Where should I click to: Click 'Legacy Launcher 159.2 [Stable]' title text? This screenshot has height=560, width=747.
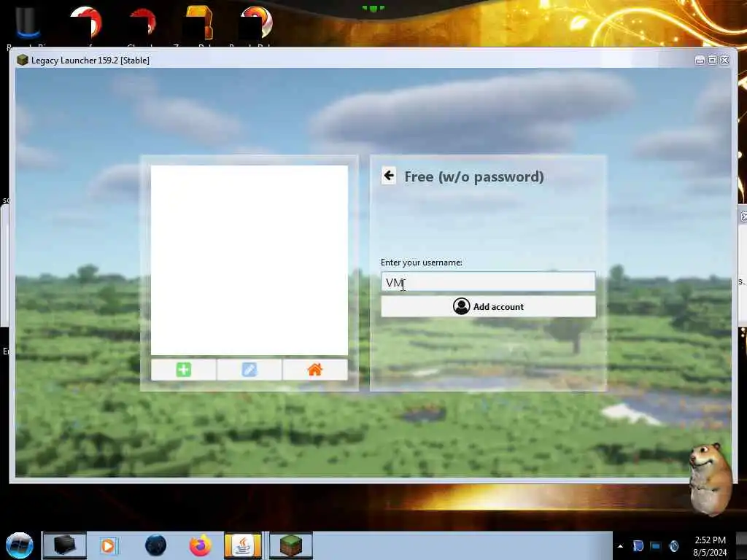click(90, 61)
